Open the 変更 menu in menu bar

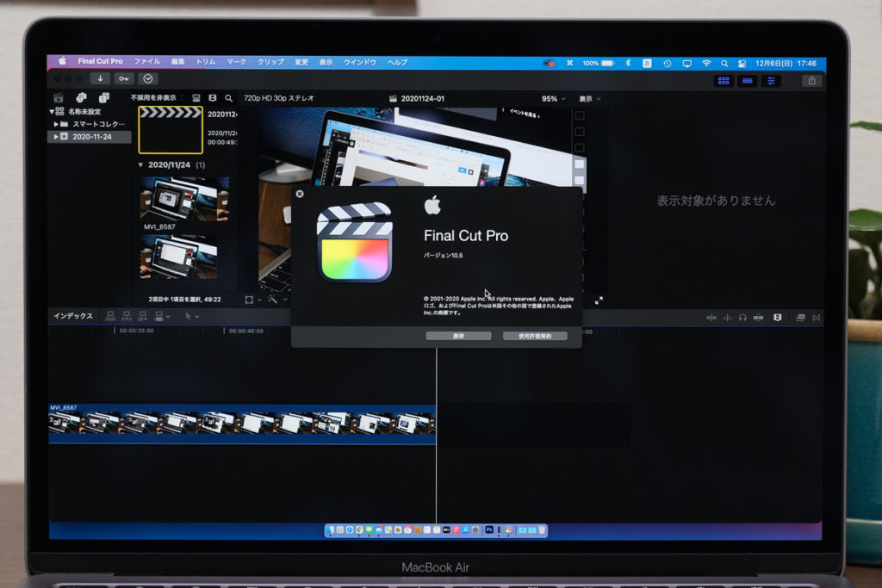(301, 62)
